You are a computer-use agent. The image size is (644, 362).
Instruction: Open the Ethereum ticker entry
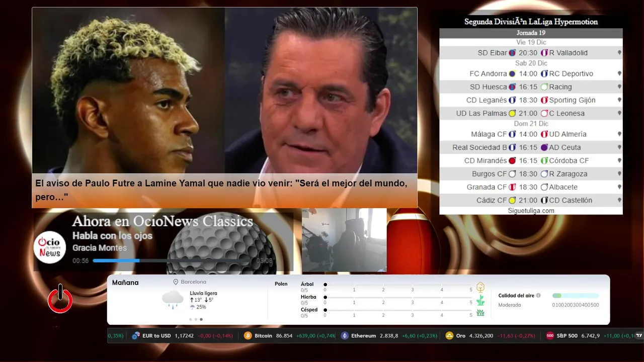point(389,336)
